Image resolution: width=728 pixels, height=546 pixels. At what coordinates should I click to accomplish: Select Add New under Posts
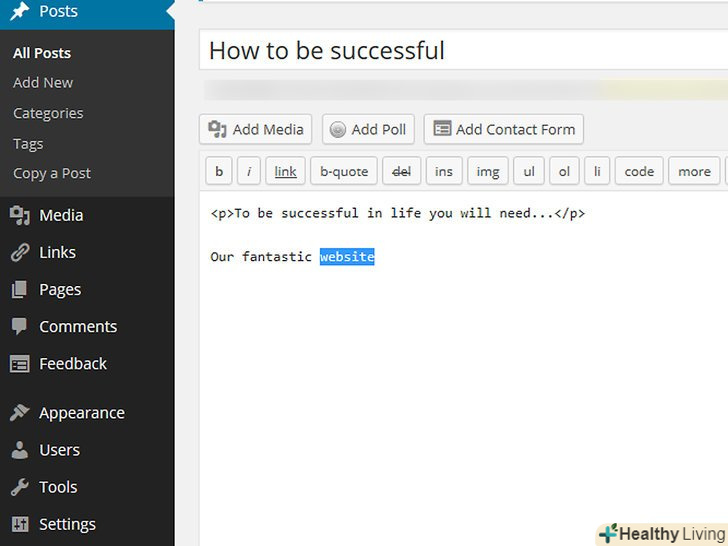(43, 83)
